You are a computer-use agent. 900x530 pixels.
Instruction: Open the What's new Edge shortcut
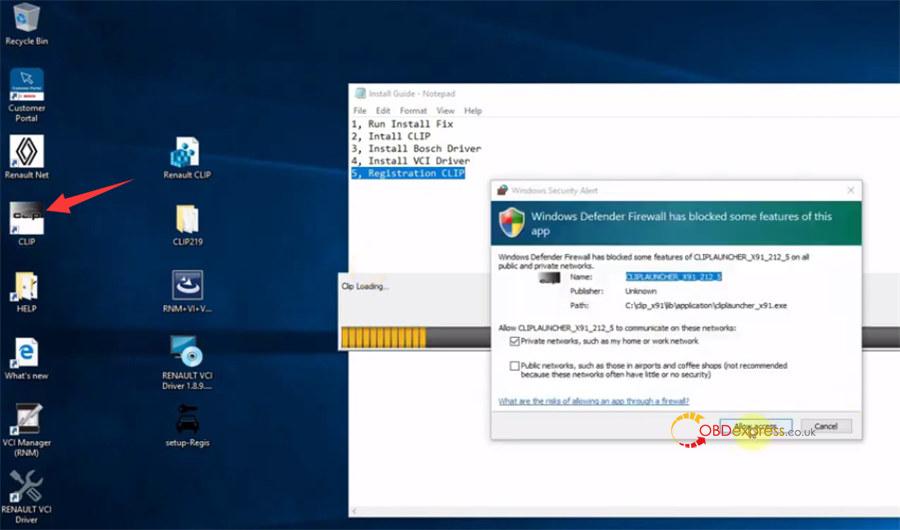(26, 359)
